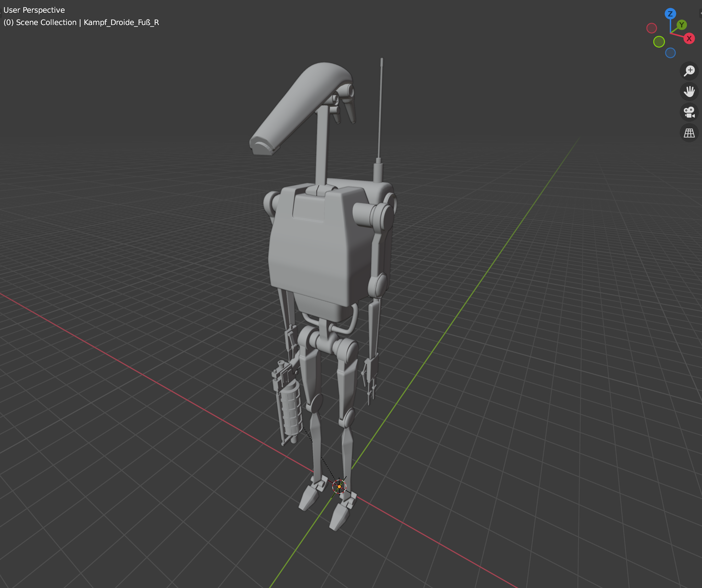Viewport: 702px width, 588px height.
Task: Snap view to negative X axis circle
Action: [652, 28]
